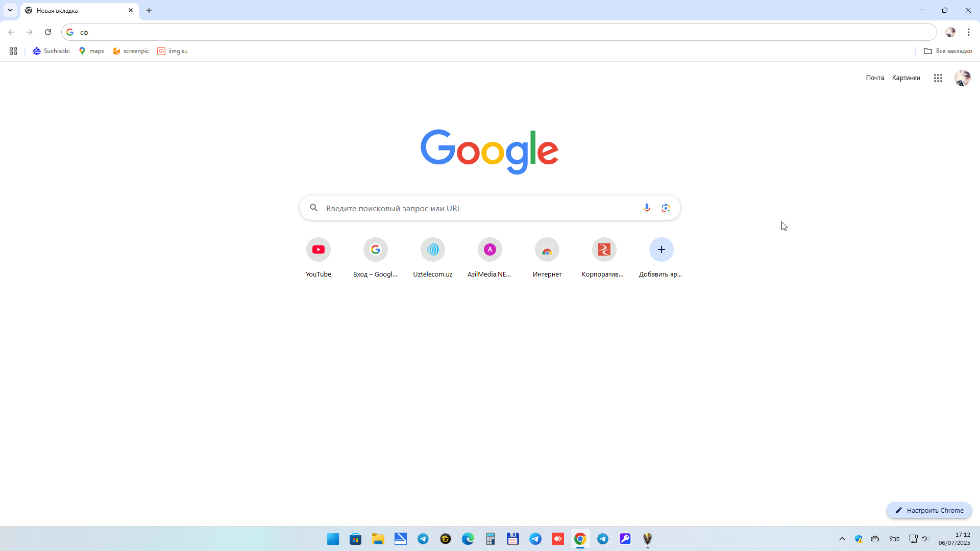Open the volume control in tray
This screenshot has width=980, height=551.
[925, 539]
